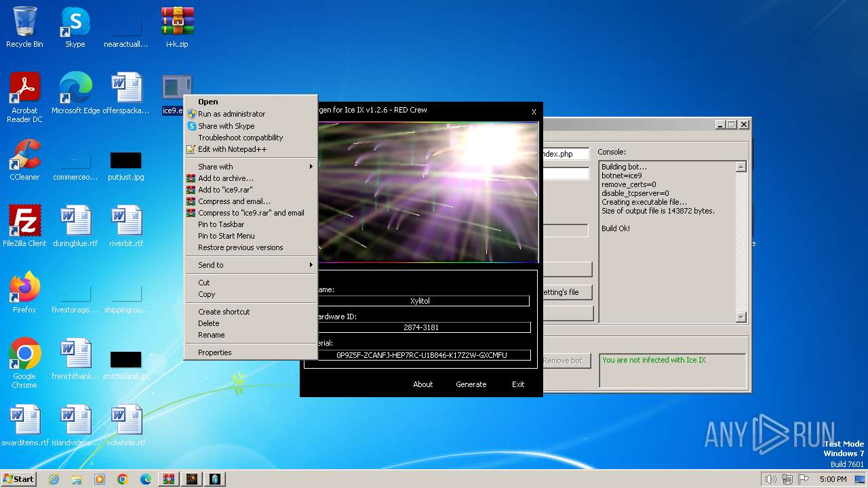868x488 pixels.
Task: Select the i+k.zip archive icon
Action: [177, 27]
